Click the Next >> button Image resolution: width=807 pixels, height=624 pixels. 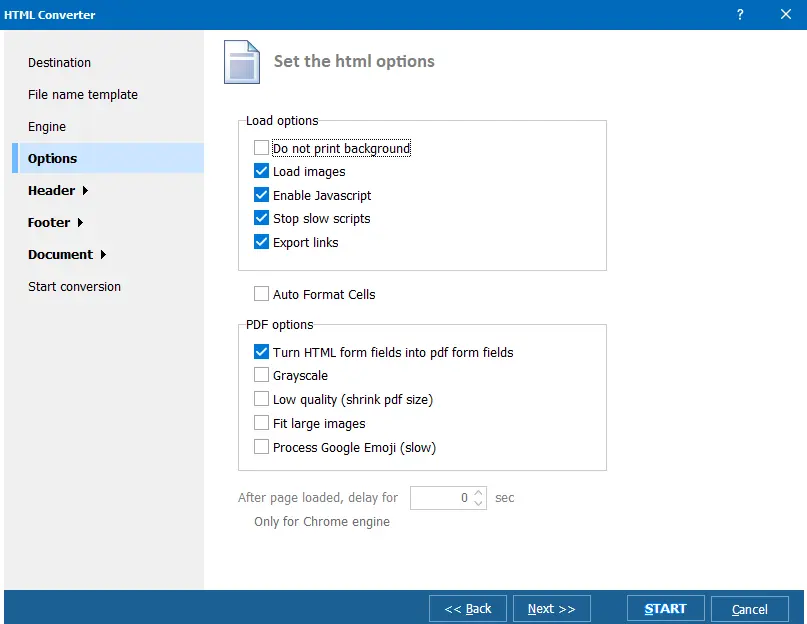point(552,609)
